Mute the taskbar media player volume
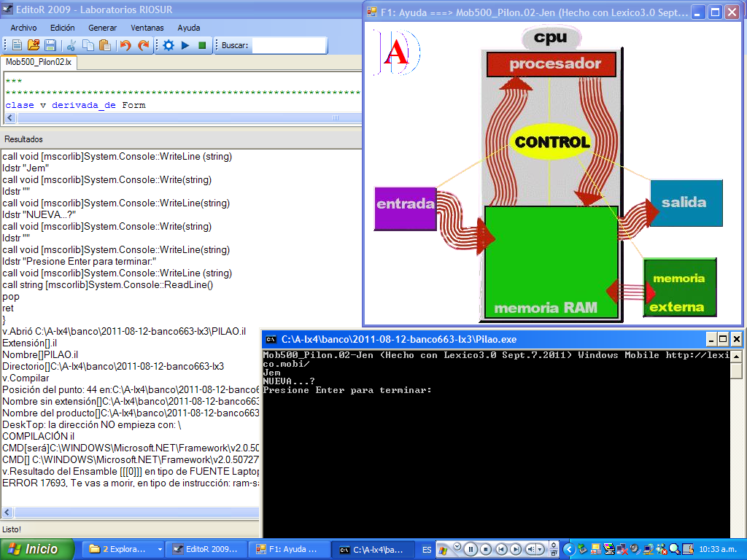The width and height of the screenshot is (747, 560). coord(532,549)
